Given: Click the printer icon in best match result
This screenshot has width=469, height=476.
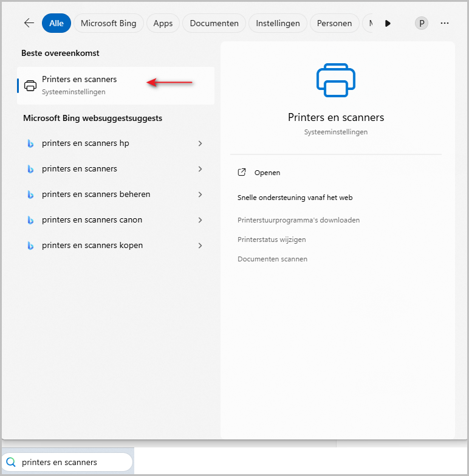Looking at the screenshot, I should click(x=30, y=86).
